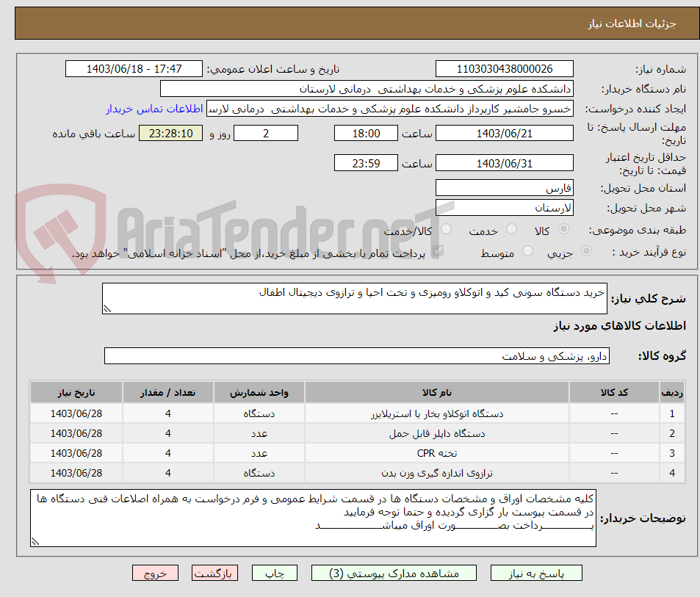Click the remaining time 23:28:10 field
Screen dimensions: 700x597
170,133
